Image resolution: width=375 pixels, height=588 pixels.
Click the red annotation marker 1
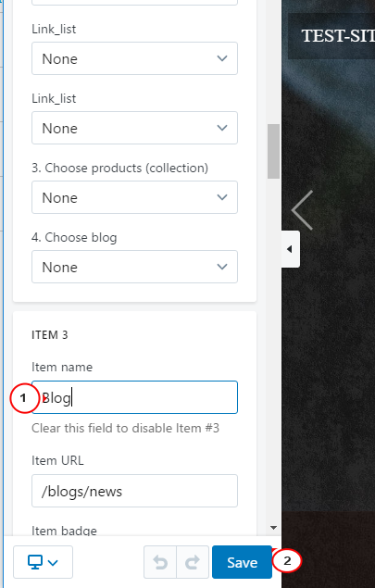pos(24,398)
